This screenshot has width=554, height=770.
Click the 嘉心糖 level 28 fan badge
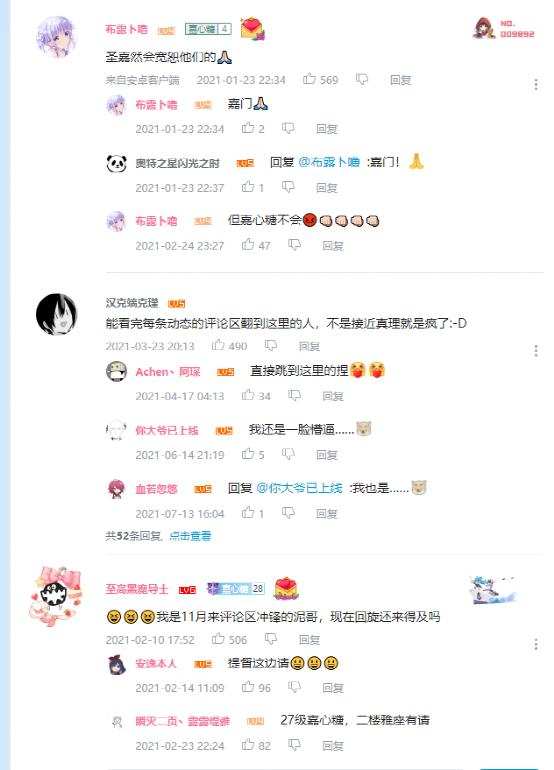(236, 588)
